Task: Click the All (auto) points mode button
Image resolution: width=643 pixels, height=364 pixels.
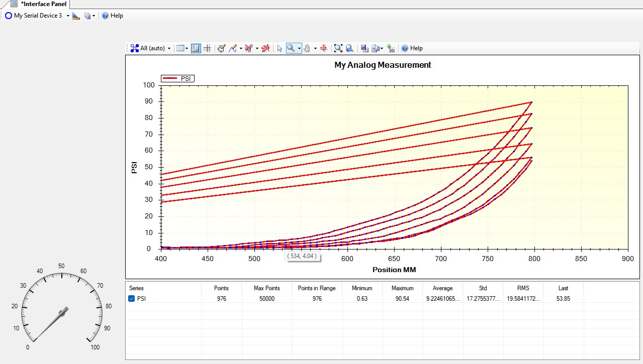Action: click(x=148, y=48)
